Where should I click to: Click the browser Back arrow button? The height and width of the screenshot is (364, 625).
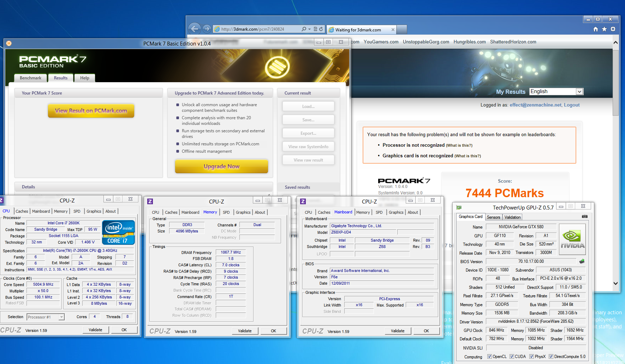[x=195, y=29]
